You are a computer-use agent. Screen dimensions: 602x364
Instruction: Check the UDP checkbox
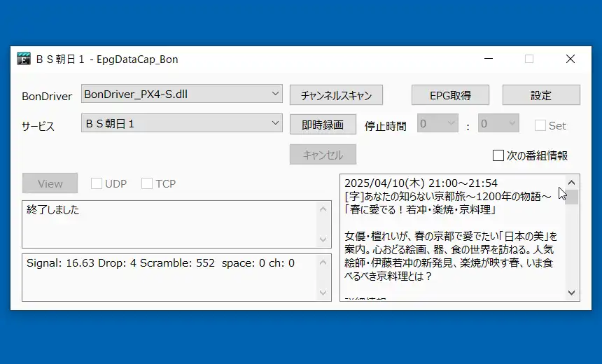(97, 183)
